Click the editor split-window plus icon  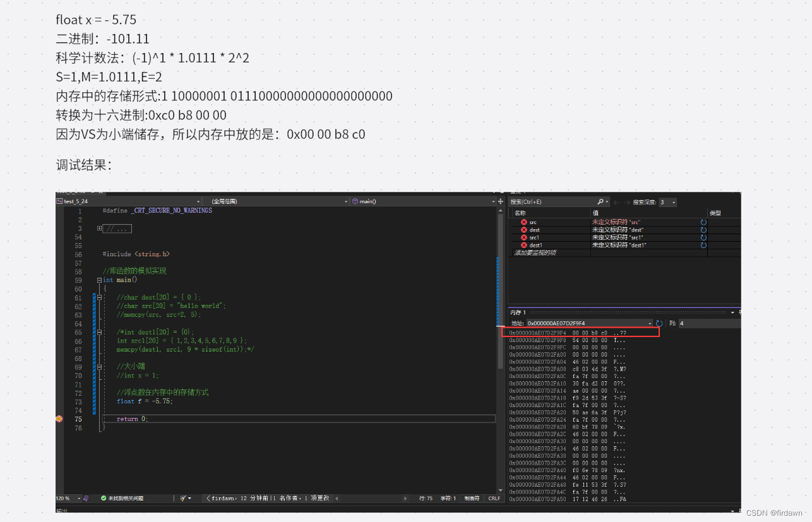pyautogui.click(x=500, y=201)
